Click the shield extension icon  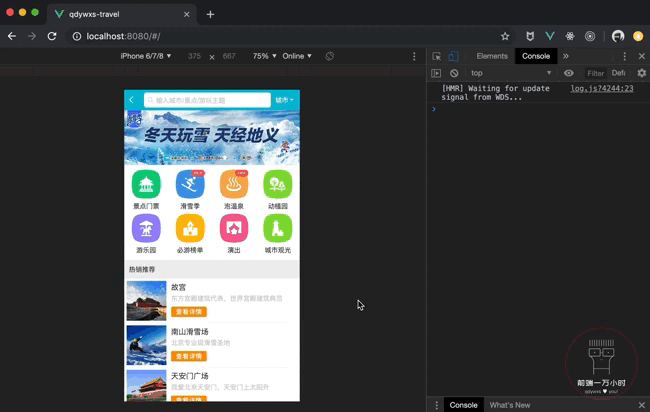(530, 36)
